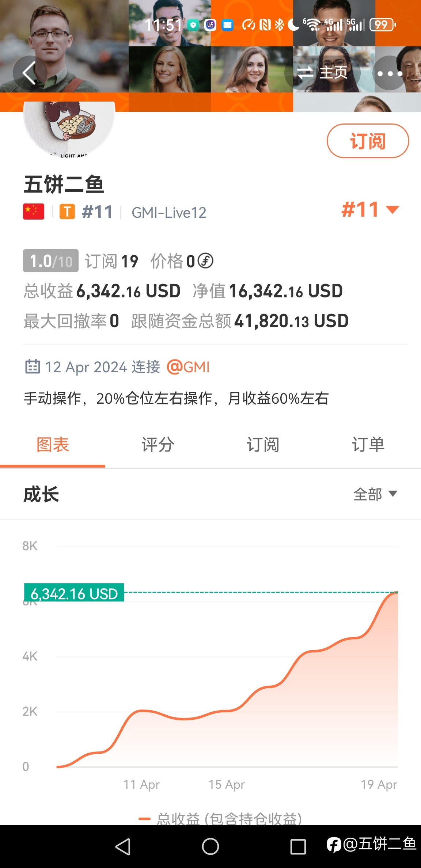
Task: Tap the 6,342.16 USD chart value marker
Action: tap(74, 593)
